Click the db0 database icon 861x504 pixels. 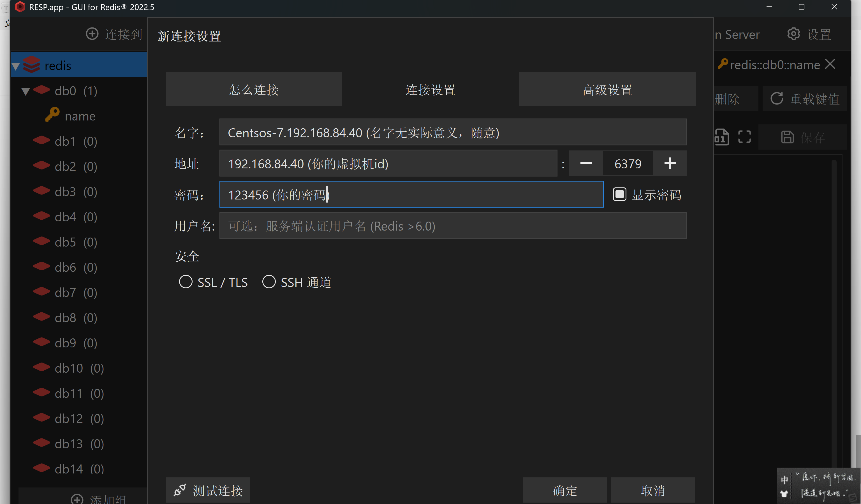pyautogui.click(x=42, y=90)
